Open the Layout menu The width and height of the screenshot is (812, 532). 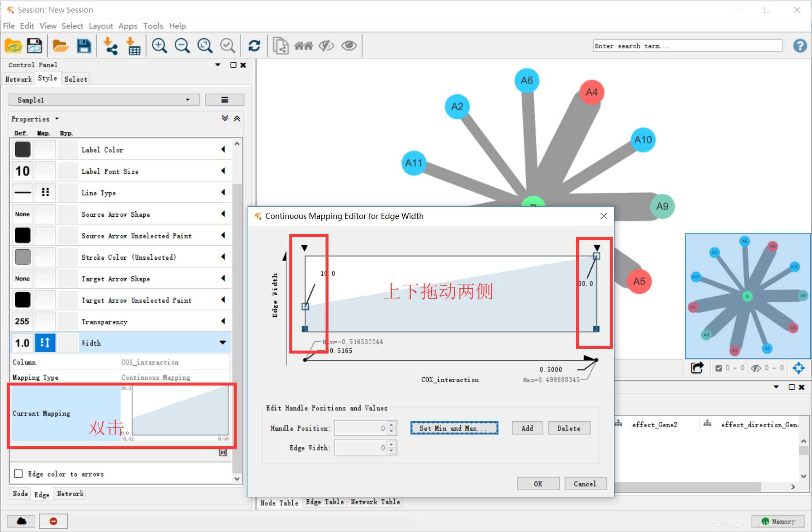coord(101,26)
